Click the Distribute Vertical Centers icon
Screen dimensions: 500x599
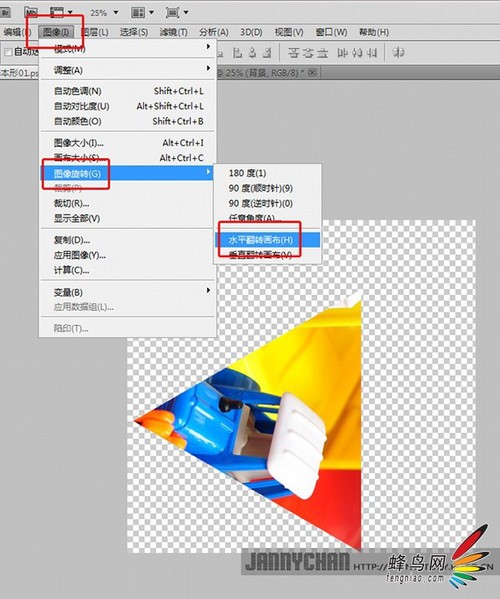[x=308, y=52]
